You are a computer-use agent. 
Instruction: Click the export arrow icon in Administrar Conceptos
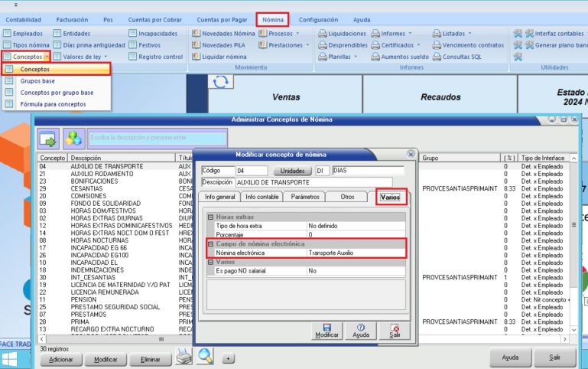(47, 139)
